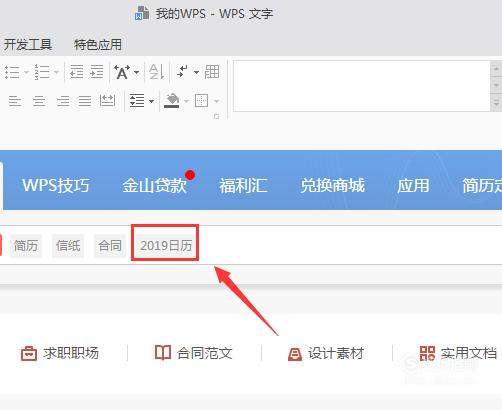
Task: Open line spacing dropdown arrow
Action: [x=151, y=101]
